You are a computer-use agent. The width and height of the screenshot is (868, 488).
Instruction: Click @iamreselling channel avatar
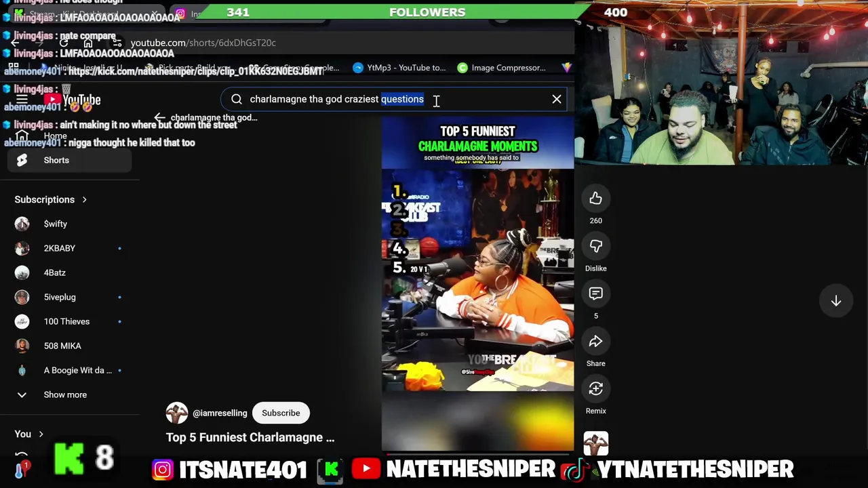click(177, 413)
